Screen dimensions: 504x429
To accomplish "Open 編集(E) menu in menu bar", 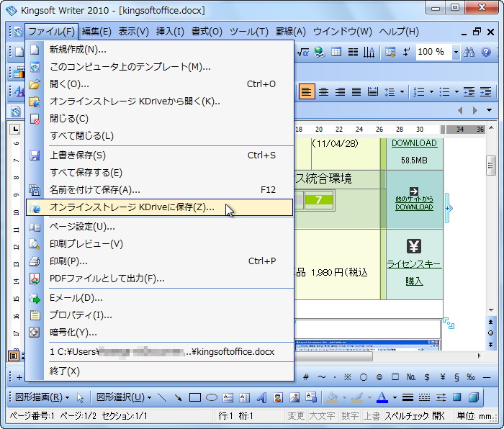I will 96,32.
